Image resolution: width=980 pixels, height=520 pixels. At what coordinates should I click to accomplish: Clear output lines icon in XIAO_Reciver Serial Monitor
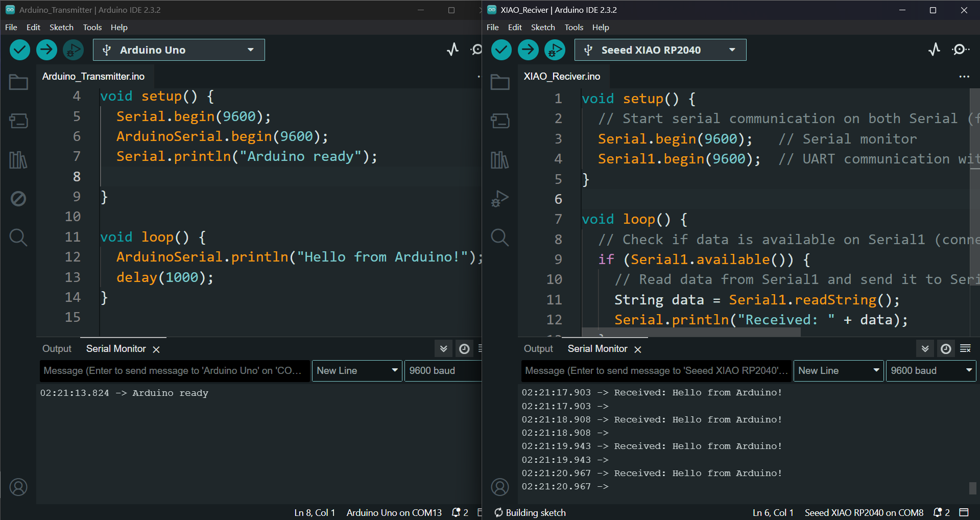pos(965,348)
